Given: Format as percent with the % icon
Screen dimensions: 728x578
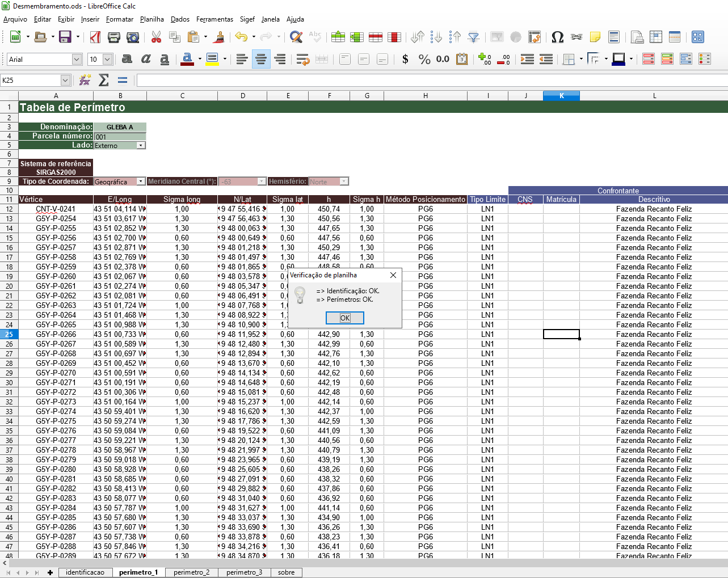Looking at the screenshot, I should pos(424,59).
